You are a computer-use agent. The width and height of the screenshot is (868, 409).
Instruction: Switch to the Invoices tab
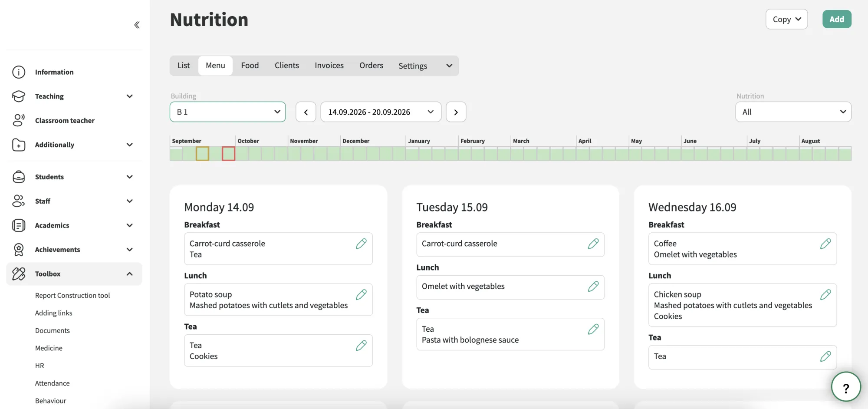coord(329,66)
